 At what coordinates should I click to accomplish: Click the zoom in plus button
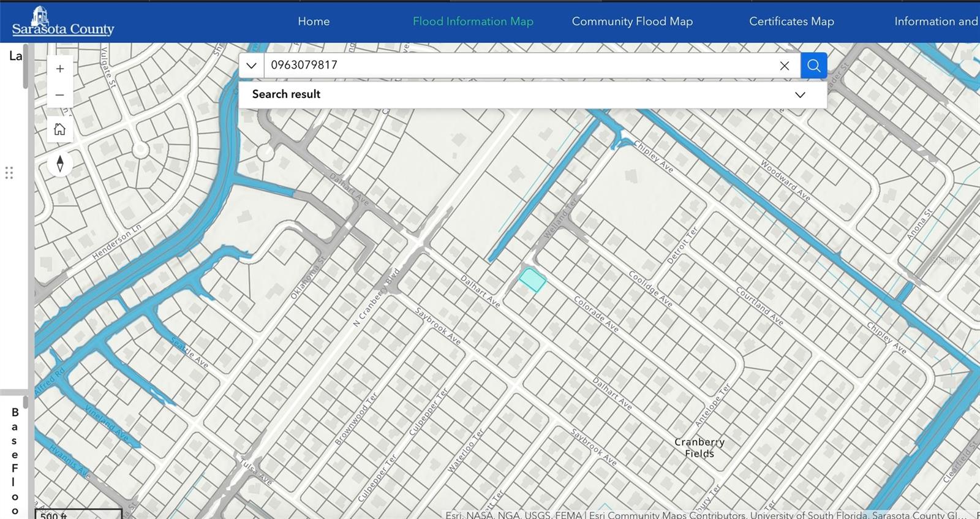59,69
